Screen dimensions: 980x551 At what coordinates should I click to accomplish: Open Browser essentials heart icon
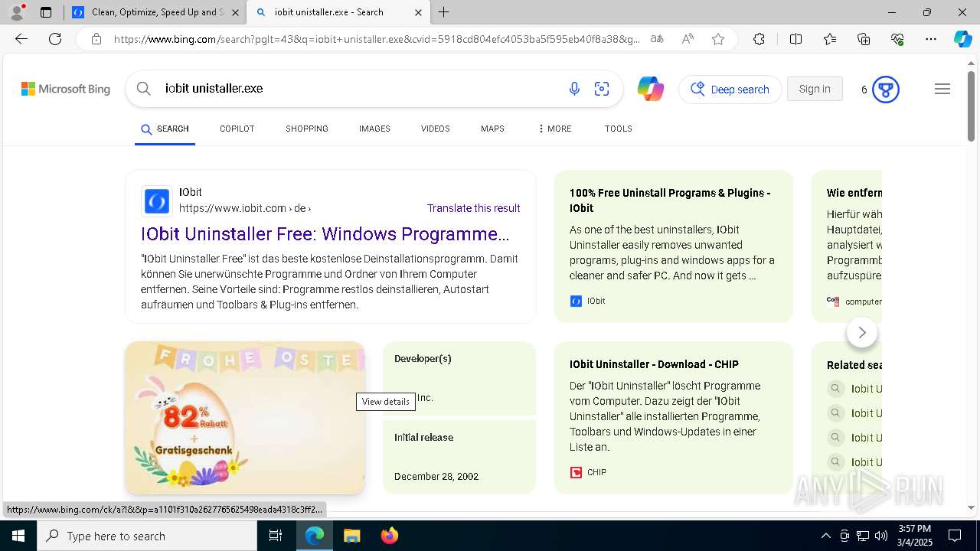pos(897,39)
